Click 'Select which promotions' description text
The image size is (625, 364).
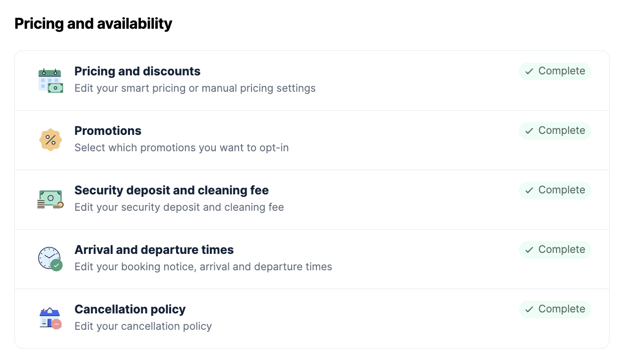(182, 148)
